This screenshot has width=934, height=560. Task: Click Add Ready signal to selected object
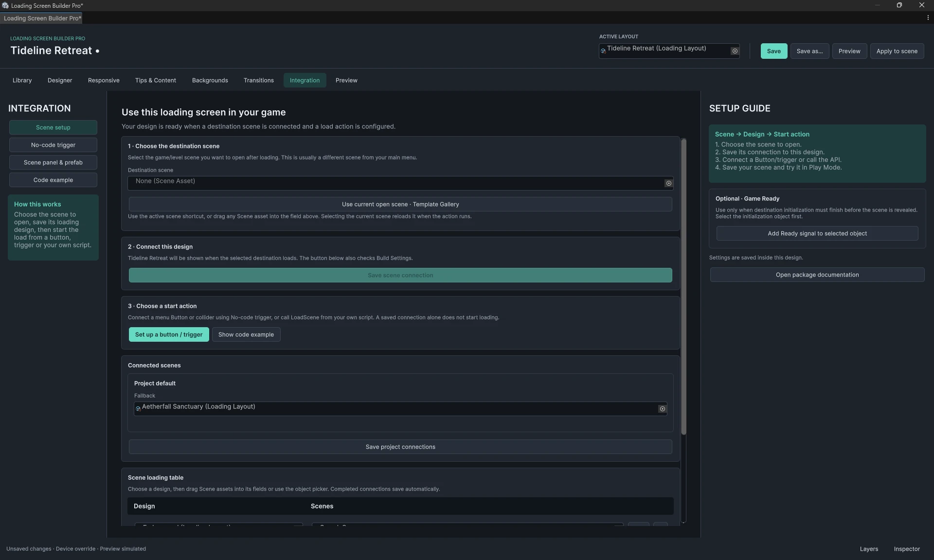tap(817, 233)
